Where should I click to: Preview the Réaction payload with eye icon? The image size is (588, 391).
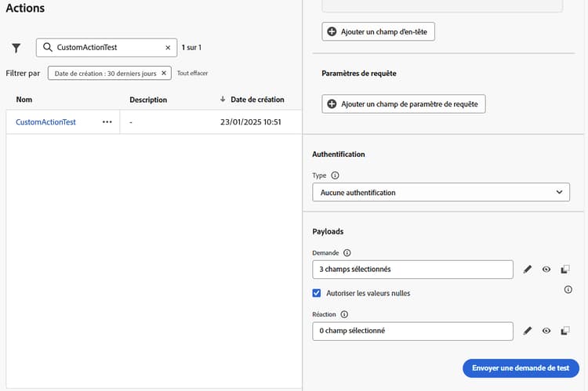coord(546,331)
